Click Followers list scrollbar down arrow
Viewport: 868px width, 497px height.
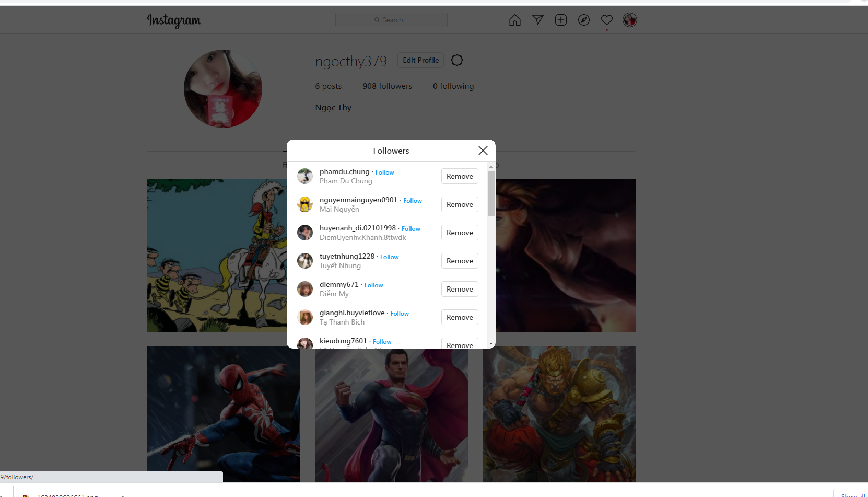491,344
